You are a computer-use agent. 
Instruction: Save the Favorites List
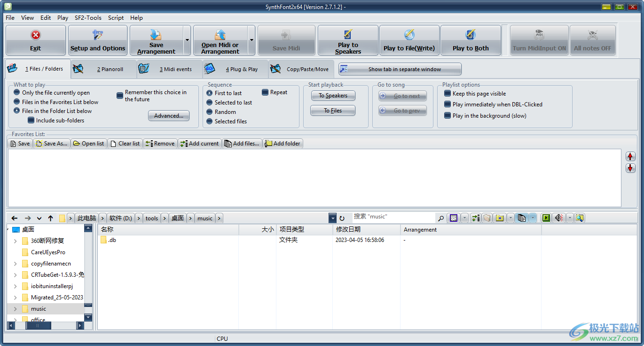20,144
